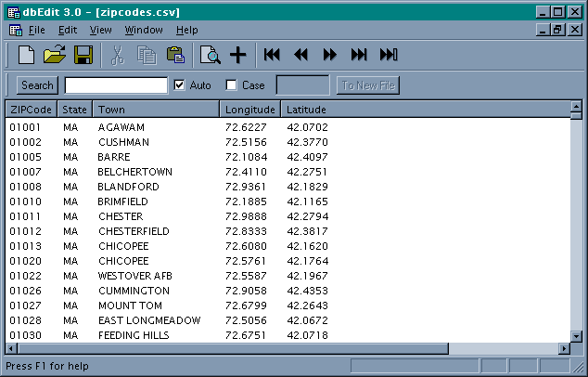
Task: Click the vertical scrollbar down arrow
Action: tap(576, 336)
